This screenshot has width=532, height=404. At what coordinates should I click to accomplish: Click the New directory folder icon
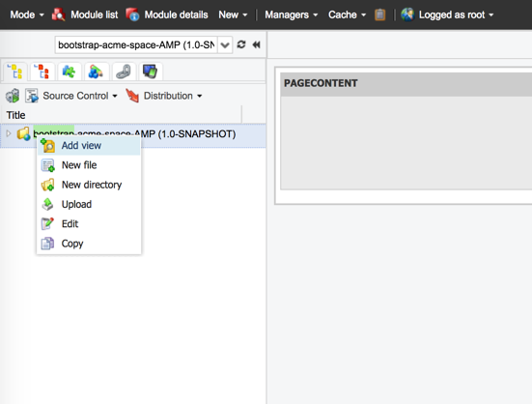coord(48,185)
